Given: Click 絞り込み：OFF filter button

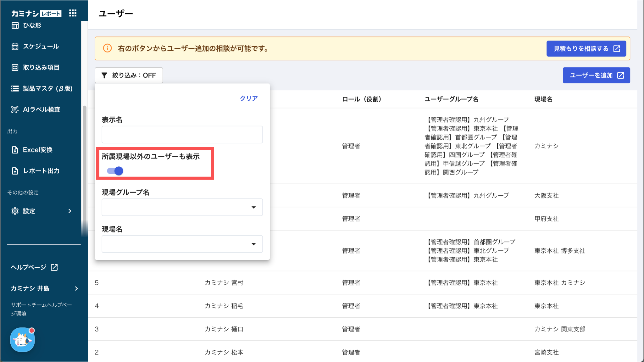Looking at the screenshot, I should coord(129,75).
